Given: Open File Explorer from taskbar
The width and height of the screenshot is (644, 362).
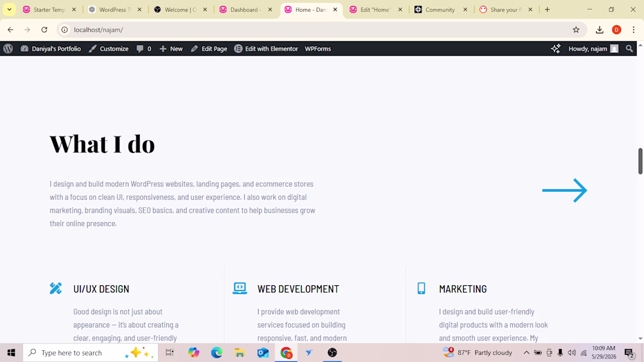Looking at the screenshot, I should (240, 353).
